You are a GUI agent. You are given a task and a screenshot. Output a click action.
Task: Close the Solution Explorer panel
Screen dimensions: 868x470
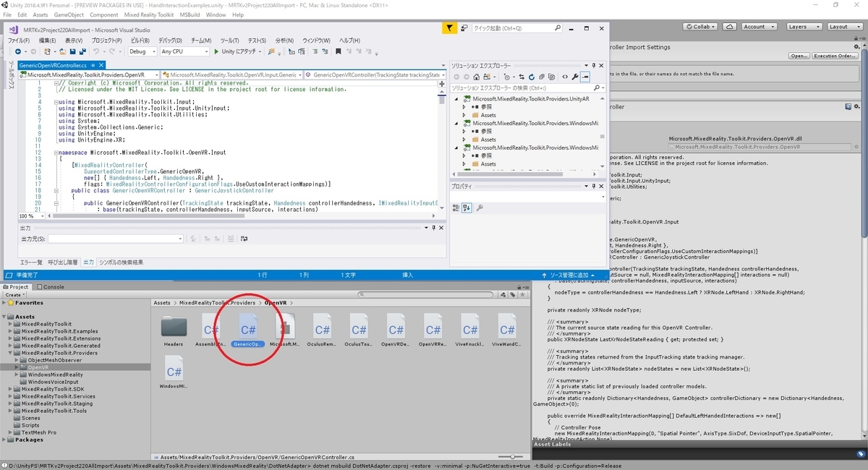tap(601, 66)
